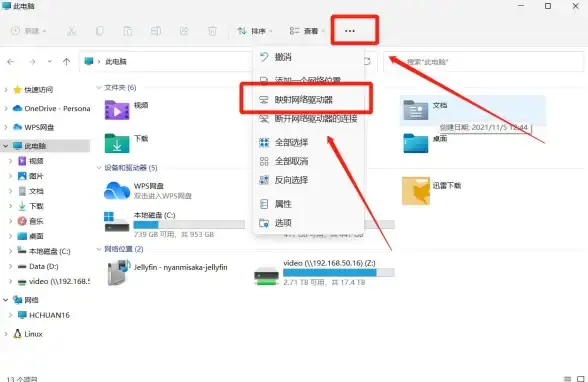Click Local Disk (C:) usage bar
588x382 pixels.
pos(189,225)
